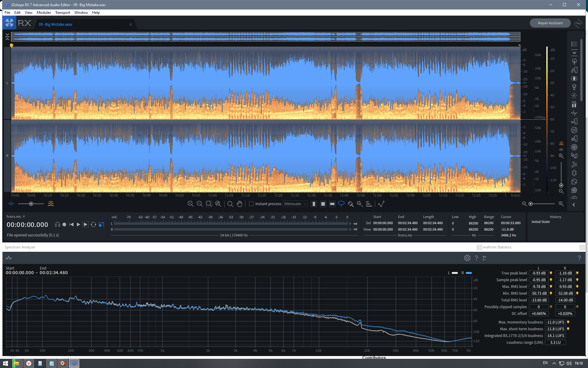588x368 pixels.
Task: Expand the h:m:s.ms time format dropdown
Action: [x=24, y=217]
